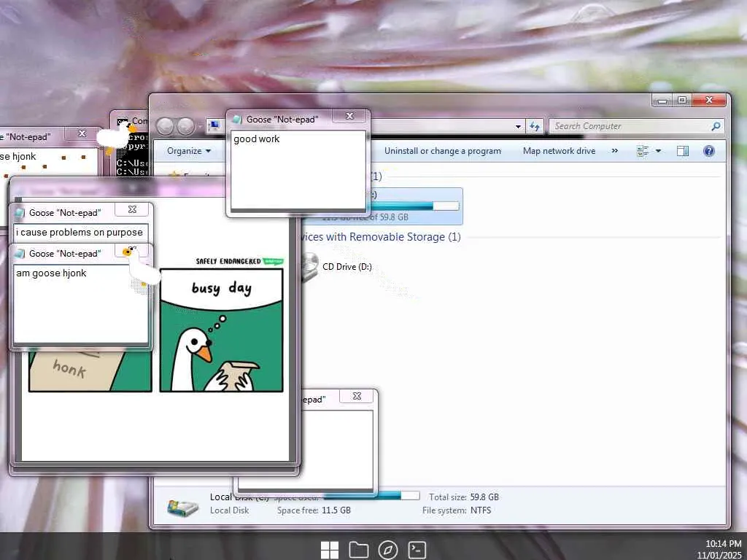
Task: Click the refresh arrows icon beside address bar
Action: (535, 126)
